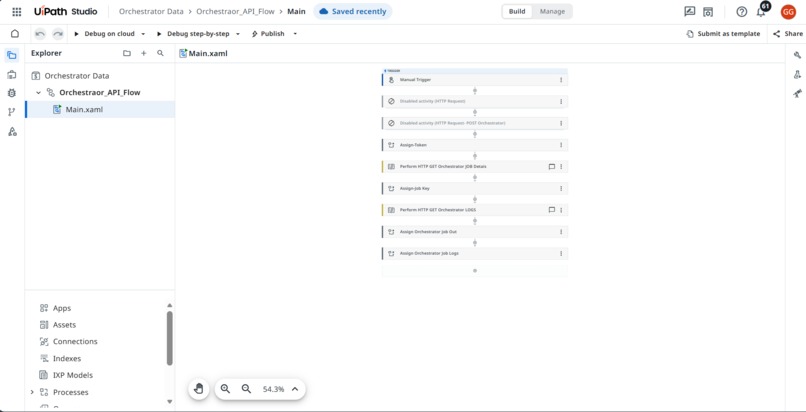Viewport: 806px width, 412px height.
Task: Create a new folder in Explorer
Action: 127,53
